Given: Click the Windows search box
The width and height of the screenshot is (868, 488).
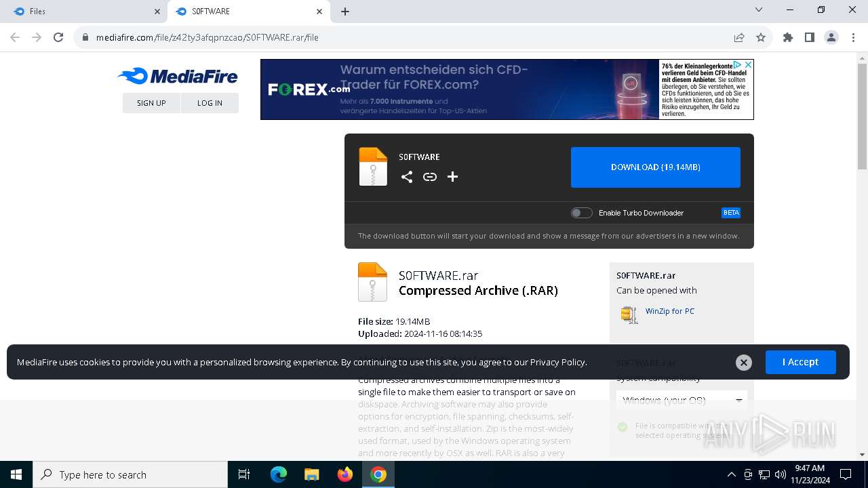Looking at the screenshot, I should 131,474.
